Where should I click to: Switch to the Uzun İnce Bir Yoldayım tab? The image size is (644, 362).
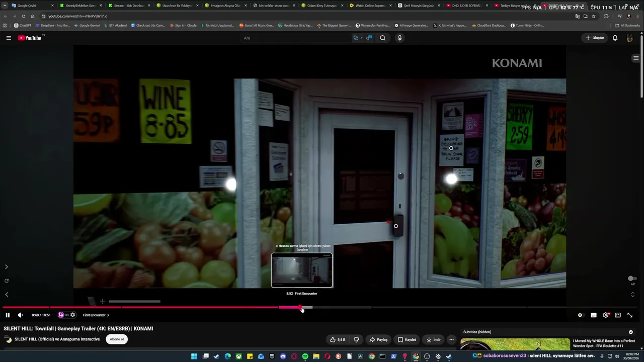pyautogui.click(x=177, y=6)
